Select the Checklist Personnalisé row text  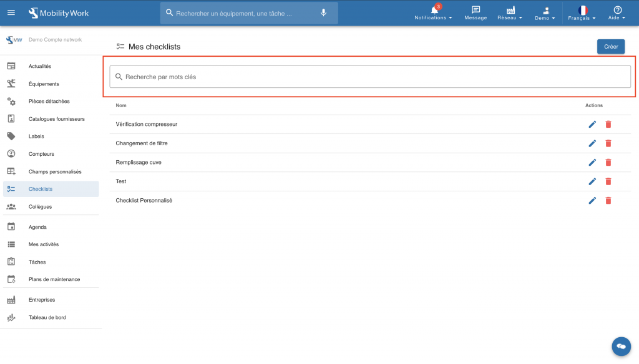144,200
